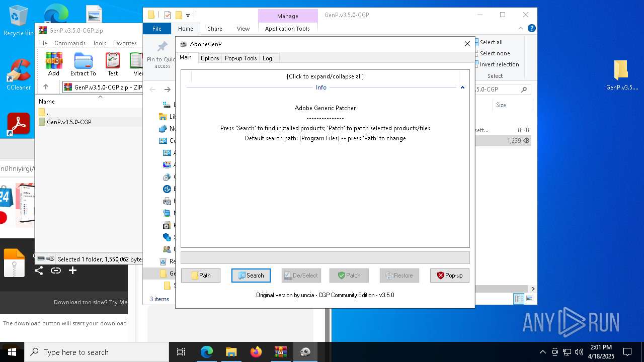Screen dimensions: 644x362
Task: Open the View ribbon tab in Explorer
Action: (x=243, y=29)
